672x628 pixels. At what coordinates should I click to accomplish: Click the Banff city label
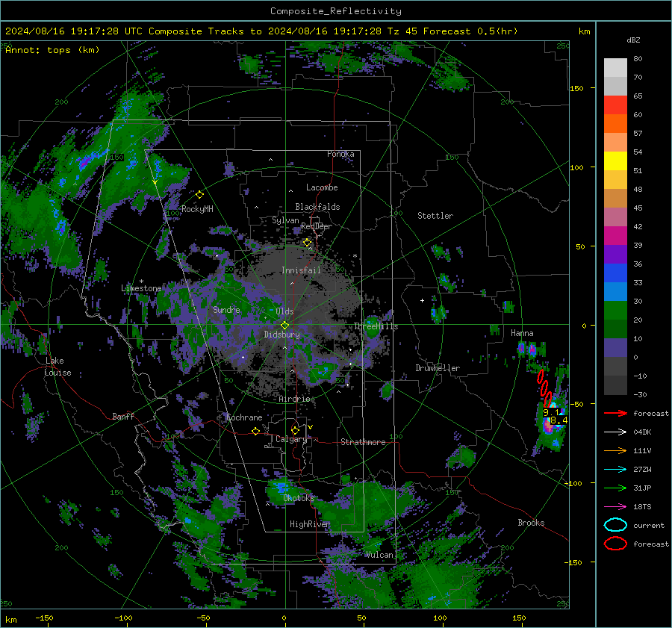coord(123,416)
